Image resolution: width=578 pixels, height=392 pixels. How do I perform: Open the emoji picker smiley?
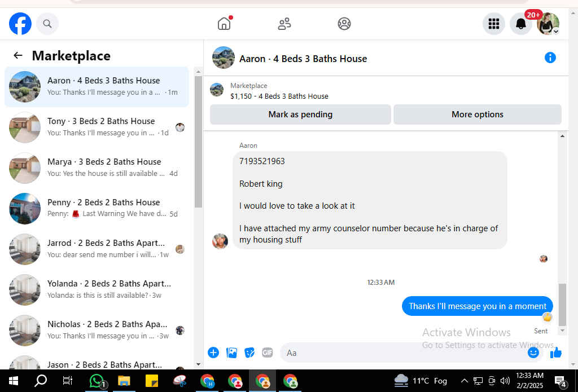pos(533,353)
